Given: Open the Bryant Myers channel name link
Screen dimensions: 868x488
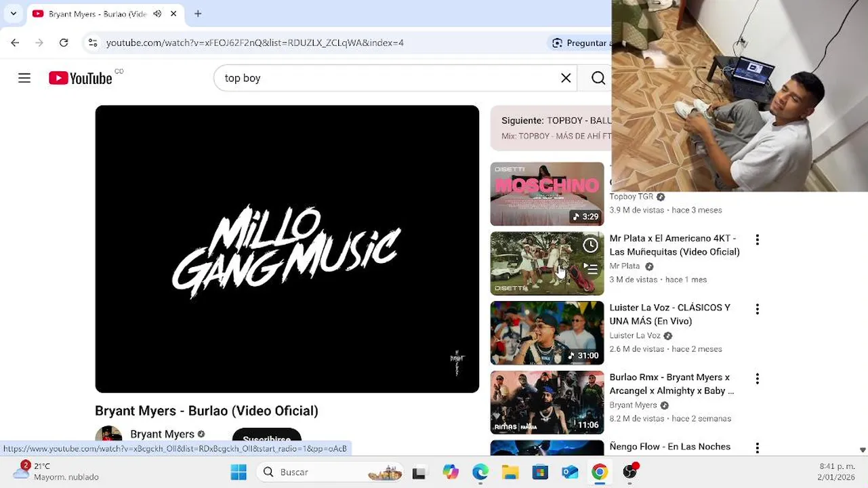Looking at the screenshot, I should click(x=162, y=434).
